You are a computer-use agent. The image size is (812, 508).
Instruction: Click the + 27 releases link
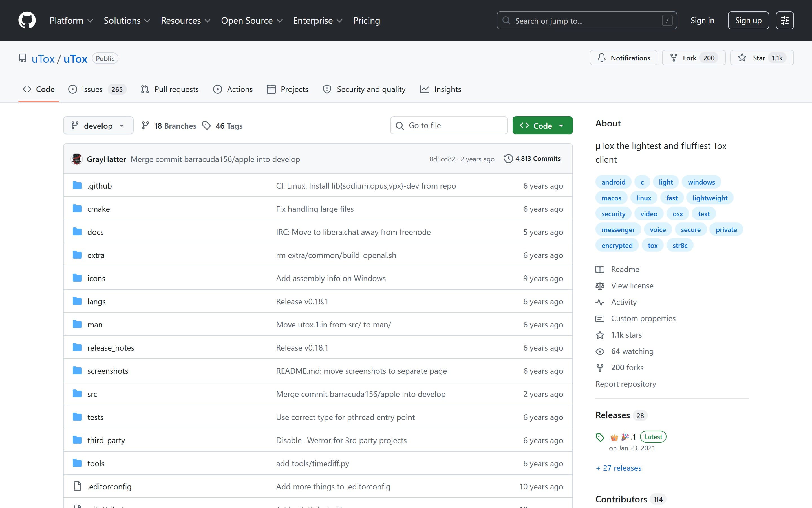tap(618, 468)
